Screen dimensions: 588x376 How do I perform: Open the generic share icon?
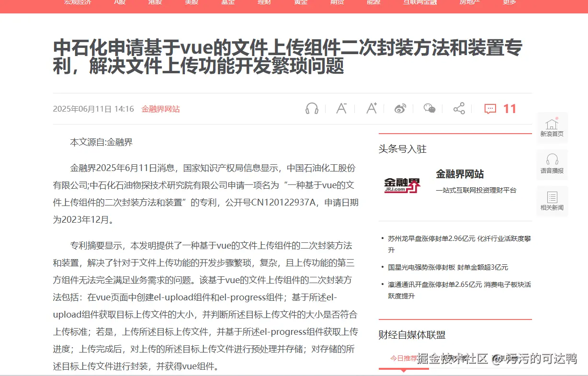click(459, 109)
